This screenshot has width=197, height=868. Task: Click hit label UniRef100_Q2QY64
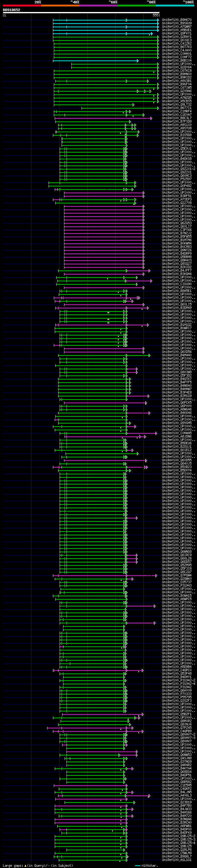(x=177, y=67)
